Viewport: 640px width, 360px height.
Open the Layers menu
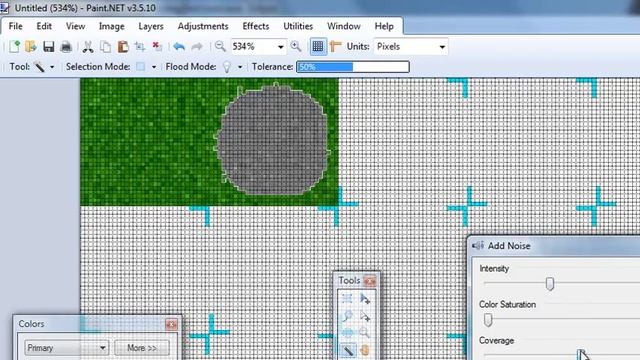[x=151, y=26]
